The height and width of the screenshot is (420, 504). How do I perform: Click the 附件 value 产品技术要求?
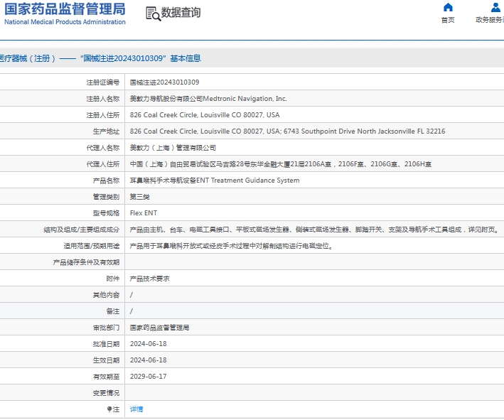[149, 279]
